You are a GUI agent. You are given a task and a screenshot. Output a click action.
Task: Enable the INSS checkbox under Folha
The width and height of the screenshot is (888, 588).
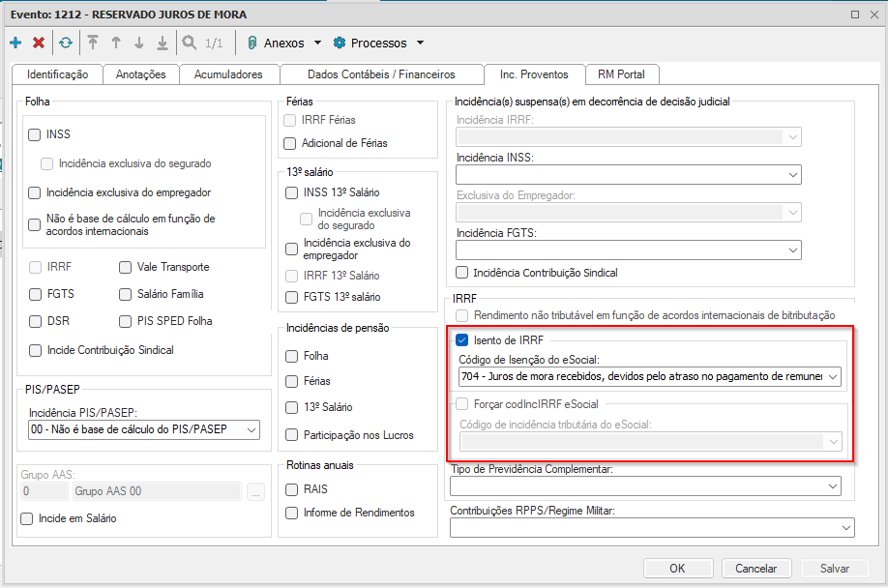[x=36, y=134]
